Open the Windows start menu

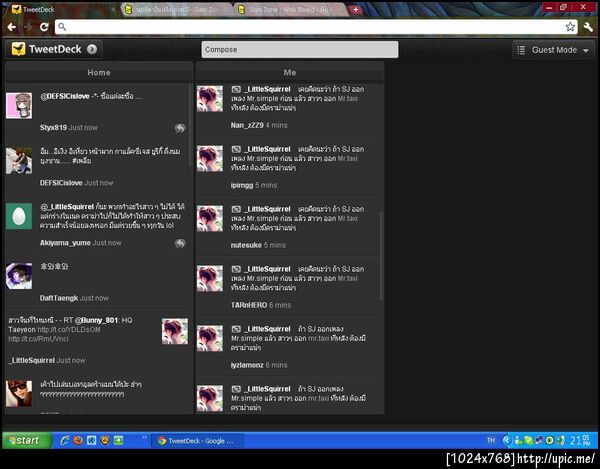27,441
